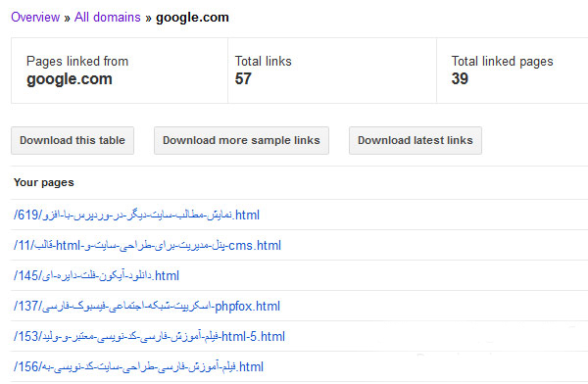Viewport: 588px width, 384px height.
Task: Click the google.com breadcrumb title
Action: pos(192,18)
